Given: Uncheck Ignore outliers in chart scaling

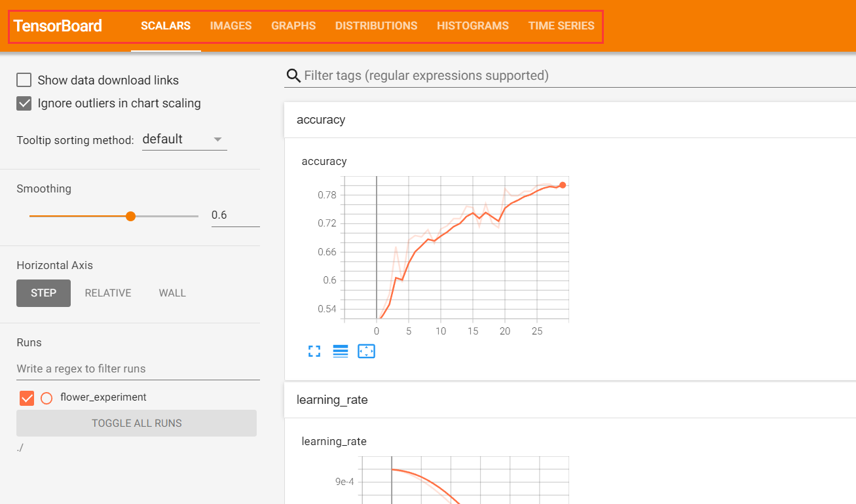Looking at the screenshot, I should (x=24, y=103).
